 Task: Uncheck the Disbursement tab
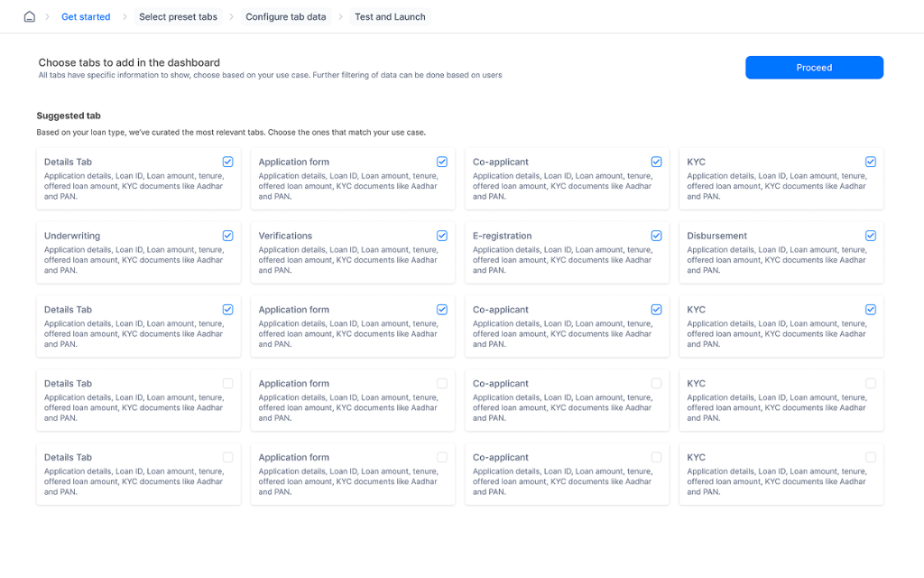870,236
